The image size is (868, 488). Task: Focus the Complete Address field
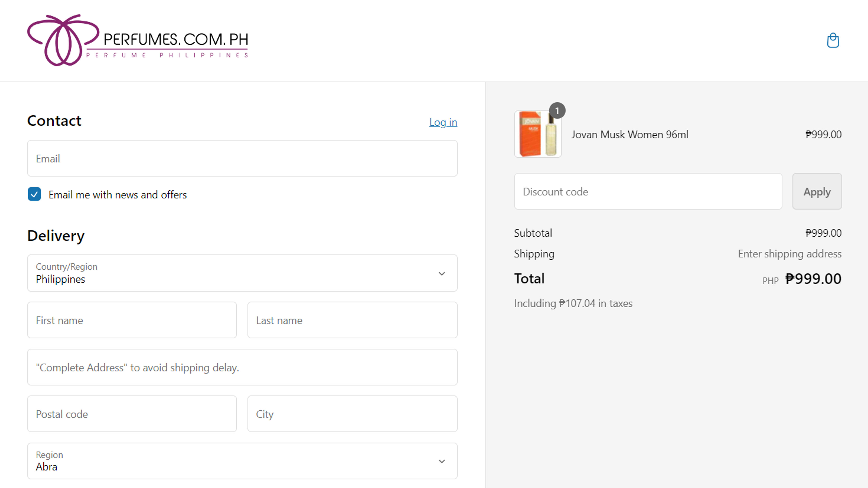242,367
